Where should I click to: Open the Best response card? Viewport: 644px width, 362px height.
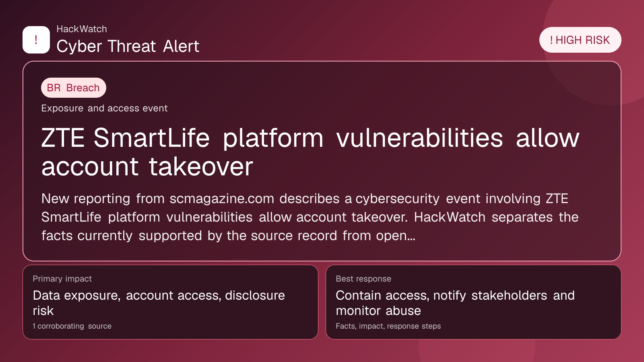click(x=473, y=302)
